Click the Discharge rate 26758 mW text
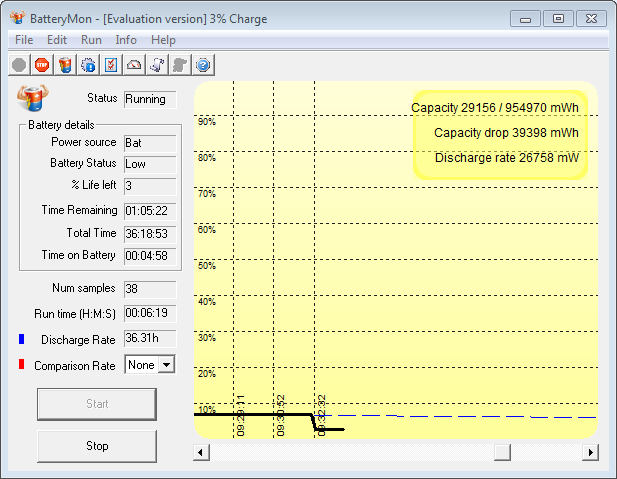The width and height of the screenshot is (617, 479). click(x=507, y=158)
